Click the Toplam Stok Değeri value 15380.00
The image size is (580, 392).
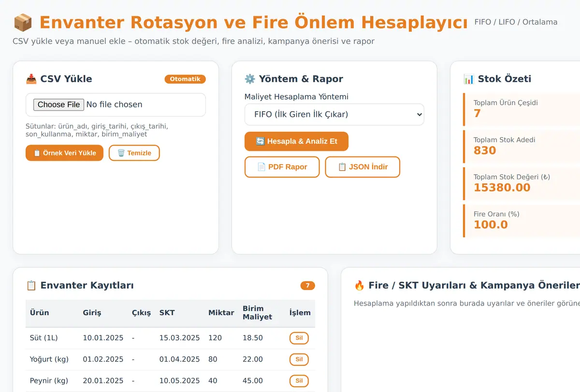[x=502, y=188]
